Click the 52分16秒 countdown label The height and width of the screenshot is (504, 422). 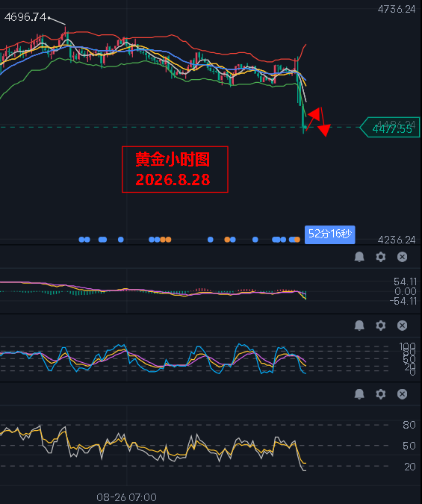[329, 234]
